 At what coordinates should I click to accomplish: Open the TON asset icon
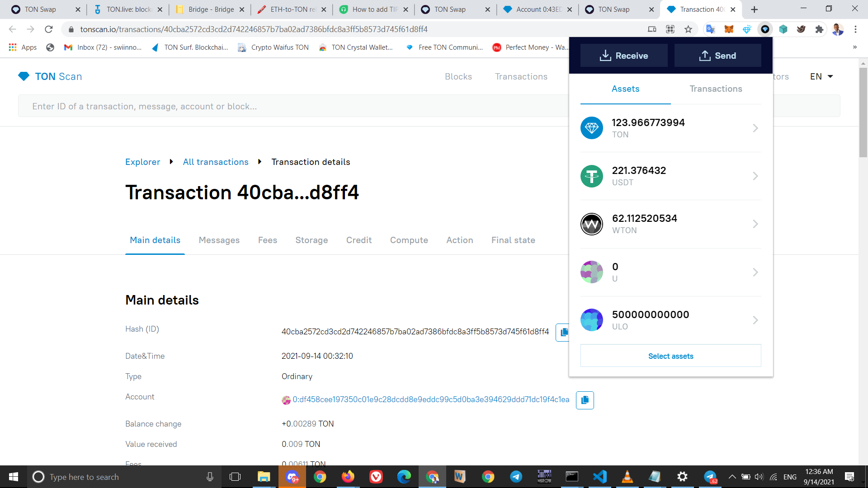(592, 128)
